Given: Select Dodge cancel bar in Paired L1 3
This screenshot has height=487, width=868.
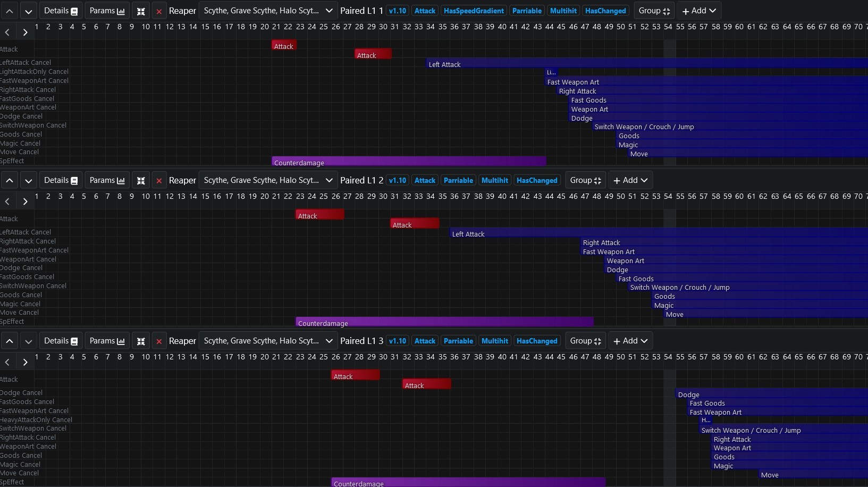Looking at the screenshot, I should point(772,394).
